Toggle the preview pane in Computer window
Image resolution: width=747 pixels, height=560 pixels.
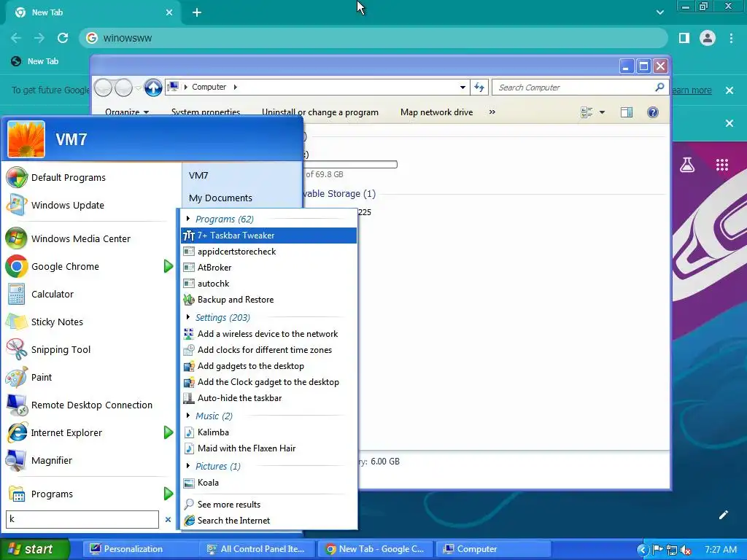point(627,112)
